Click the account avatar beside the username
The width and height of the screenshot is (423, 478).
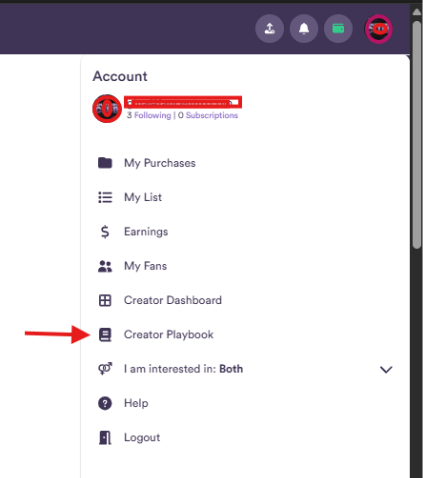[107, 109]
